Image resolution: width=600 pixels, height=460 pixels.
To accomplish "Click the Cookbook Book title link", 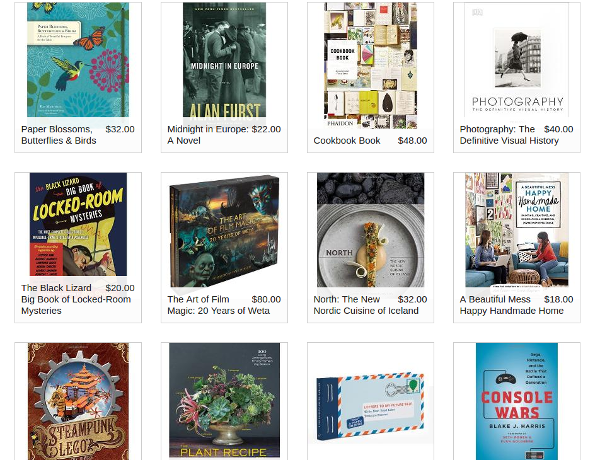I will pos(347,141).
